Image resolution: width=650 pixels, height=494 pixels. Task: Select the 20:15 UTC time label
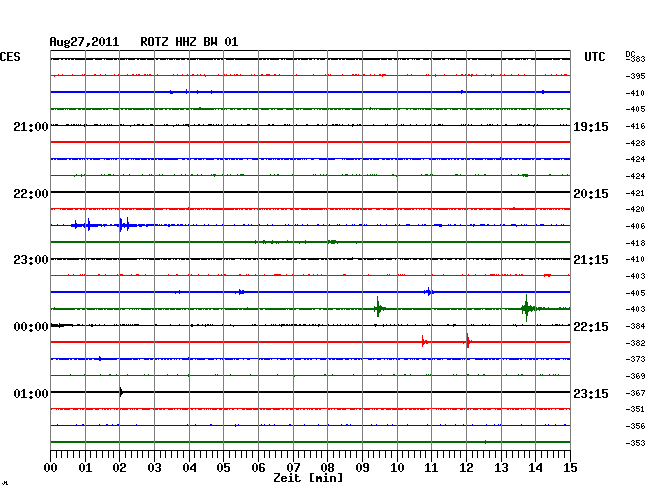pos(591,194)
